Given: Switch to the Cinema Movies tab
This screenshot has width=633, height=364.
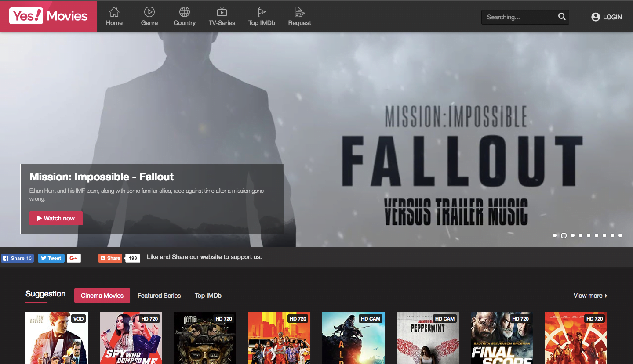Looking at the screenshot, I should coord(102,296).
